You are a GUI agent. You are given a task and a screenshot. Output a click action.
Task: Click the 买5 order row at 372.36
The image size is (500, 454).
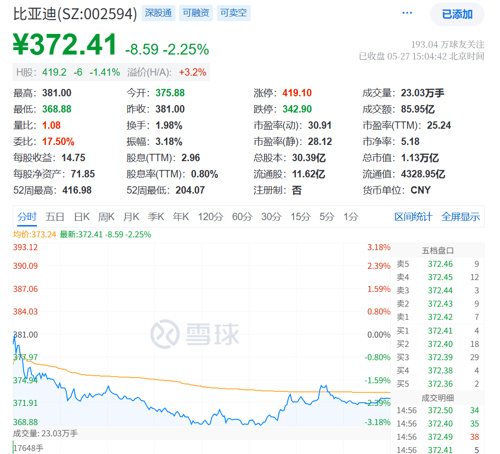[438, 384]
